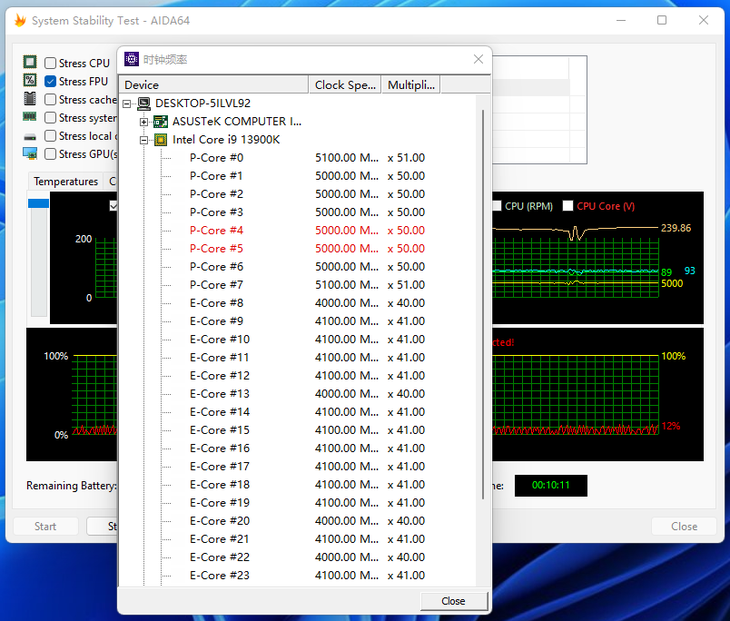This screenshot has width=730, height=621.
Task: Click the clock list vertical scrollbar
Action: (483, 305)
